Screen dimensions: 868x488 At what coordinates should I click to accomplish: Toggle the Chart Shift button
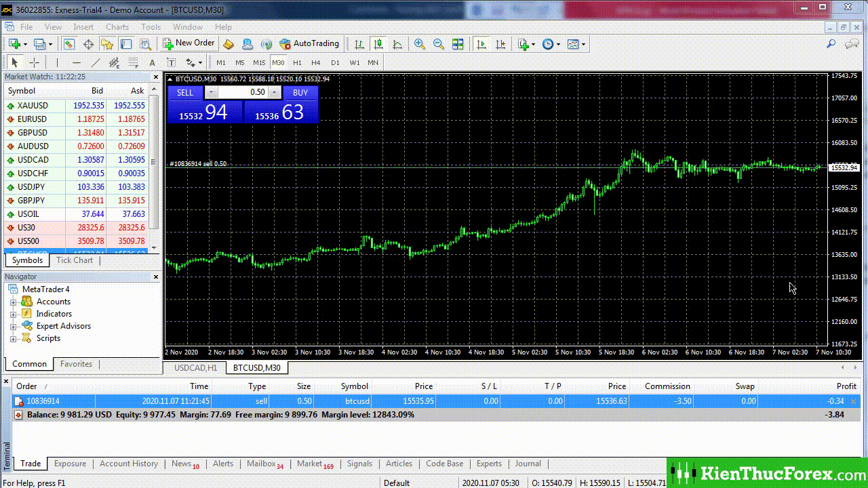[x=500, y=44]
